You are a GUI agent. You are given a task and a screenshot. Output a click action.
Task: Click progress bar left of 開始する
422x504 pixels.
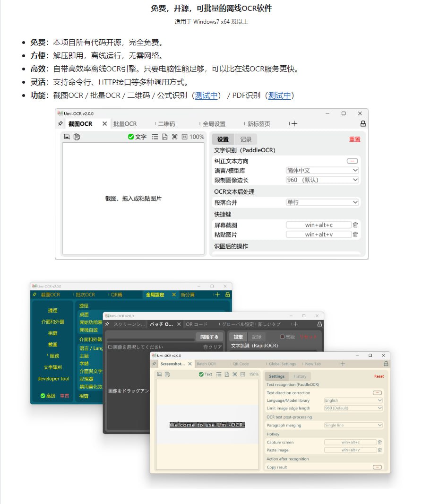(151, 339)
